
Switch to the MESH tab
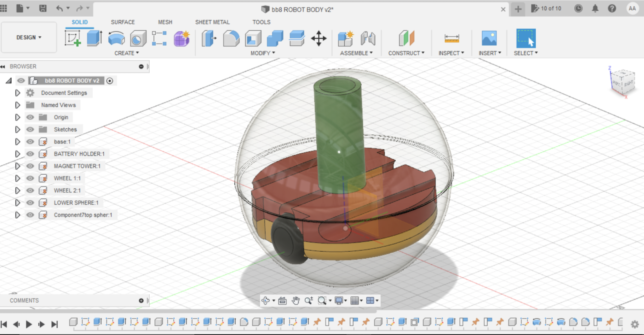click(165, 22)
